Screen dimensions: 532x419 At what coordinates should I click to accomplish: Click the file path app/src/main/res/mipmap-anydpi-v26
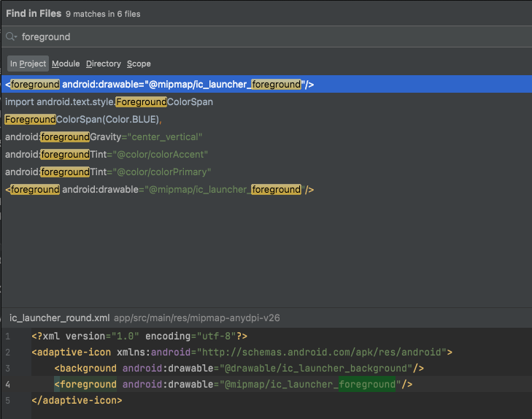(x=197, y=318)
